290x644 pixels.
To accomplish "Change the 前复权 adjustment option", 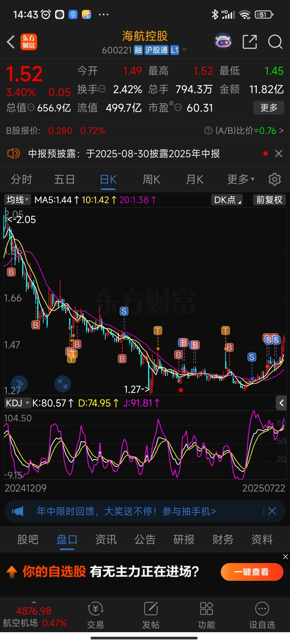I will click(269, 200).
